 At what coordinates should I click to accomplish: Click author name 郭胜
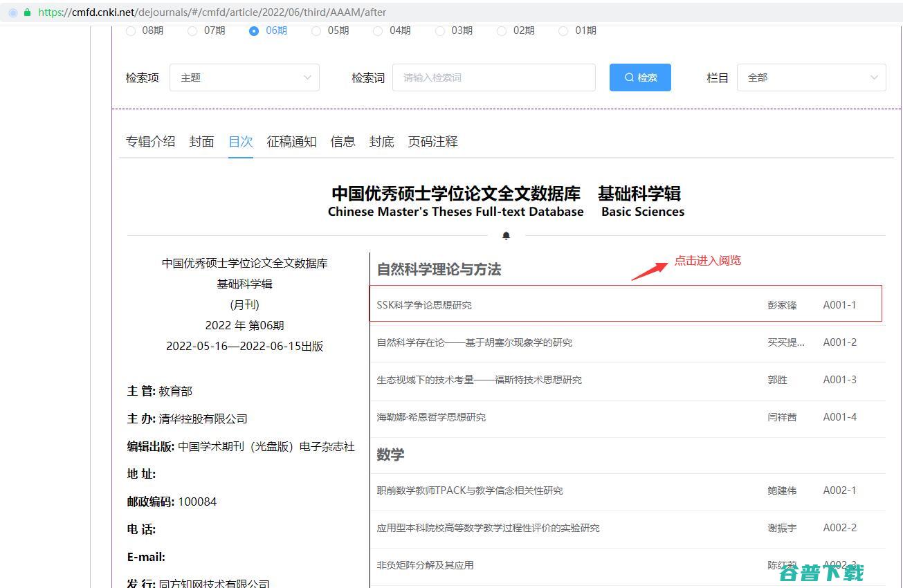tap(777, 380)
